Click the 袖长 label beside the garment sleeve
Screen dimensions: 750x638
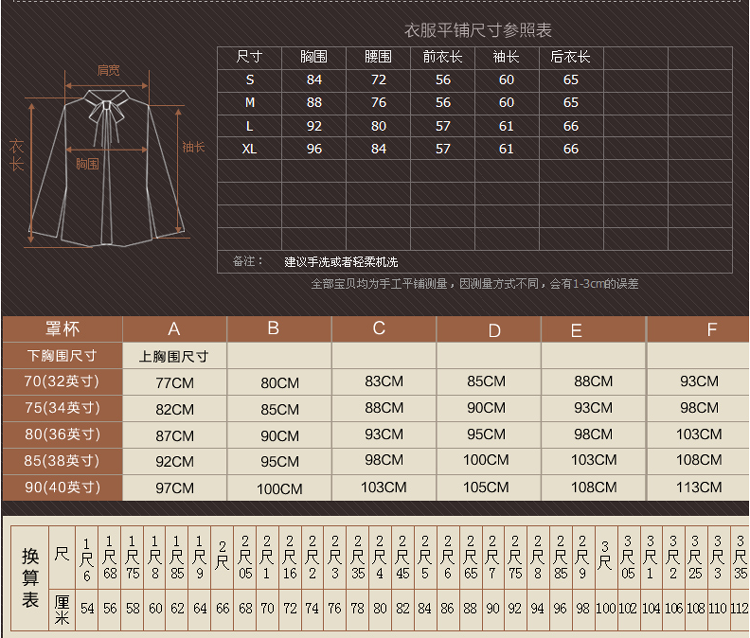[193, 147]
